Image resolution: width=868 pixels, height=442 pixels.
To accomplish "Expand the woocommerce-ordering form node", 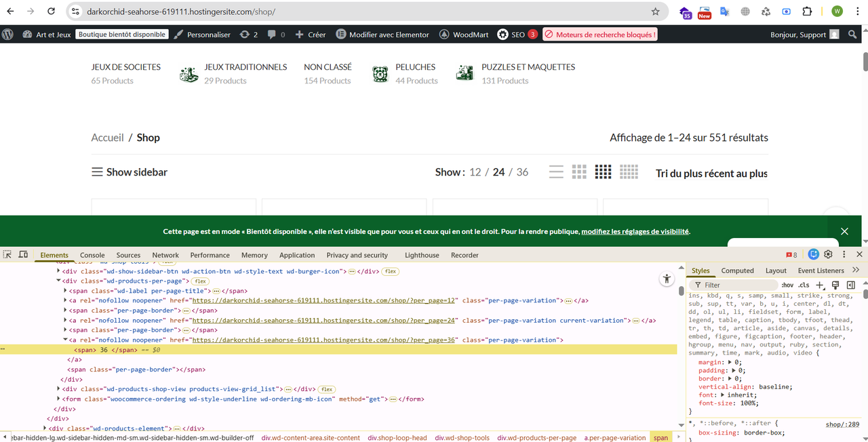I will coord(58,399).
